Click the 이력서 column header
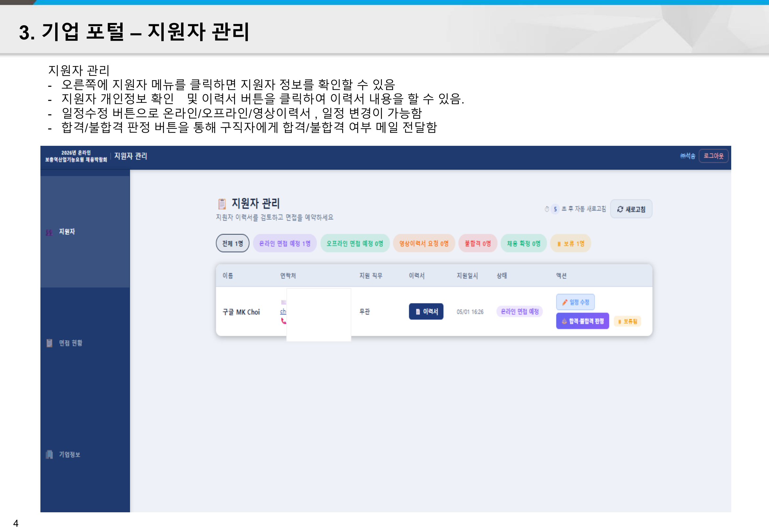Viewport: 769px width, 532px height. click(x=416, y=275)
